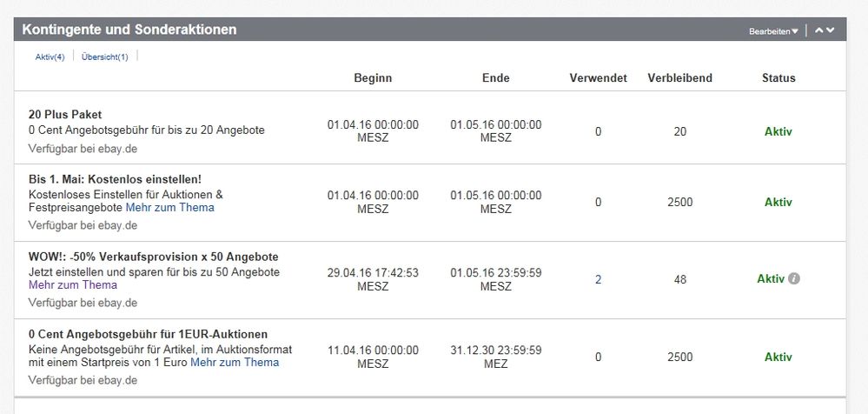Click the Status column header
The width and height of the screenshot is (868, 414).
[778, 78]
